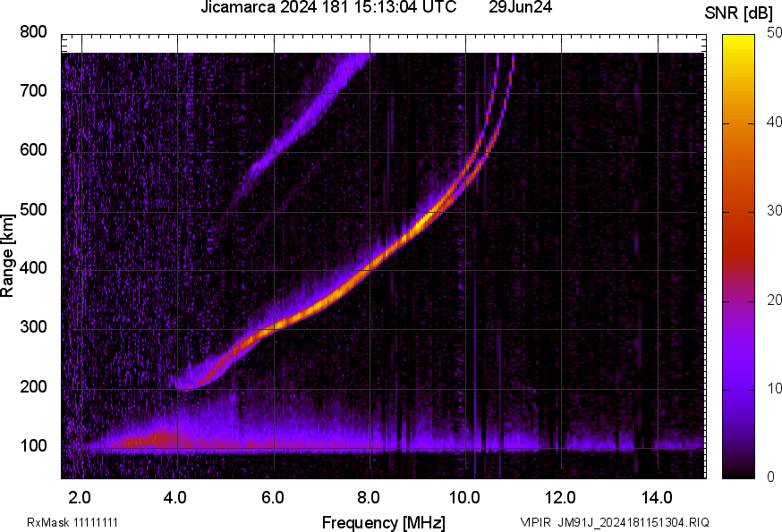Click the x-axis tick label '2.0'
This screenshot has height=532, width=782.
79,498
